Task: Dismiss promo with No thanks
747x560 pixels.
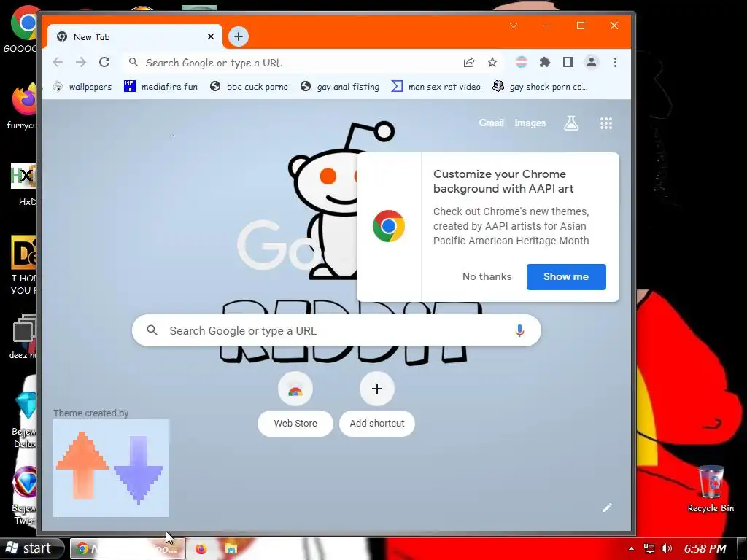Action: [x=487, y=276]
